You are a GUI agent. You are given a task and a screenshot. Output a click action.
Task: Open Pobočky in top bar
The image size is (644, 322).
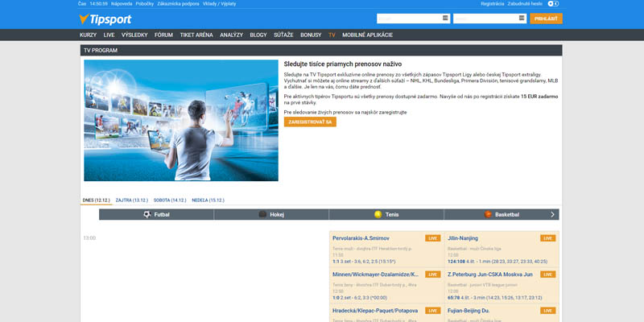pos(145,4)
